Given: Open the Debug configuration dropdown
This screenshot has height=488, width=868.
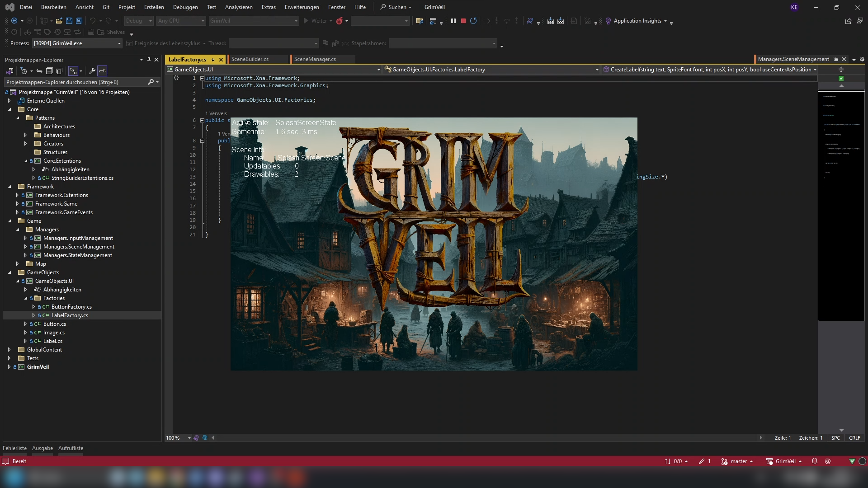Looking at the screenshot, I should [139, 21].
